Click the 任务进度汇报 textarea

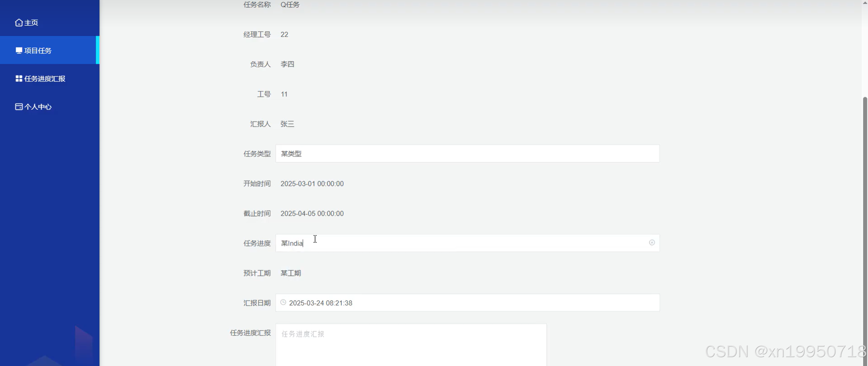(x=411, y=345)
